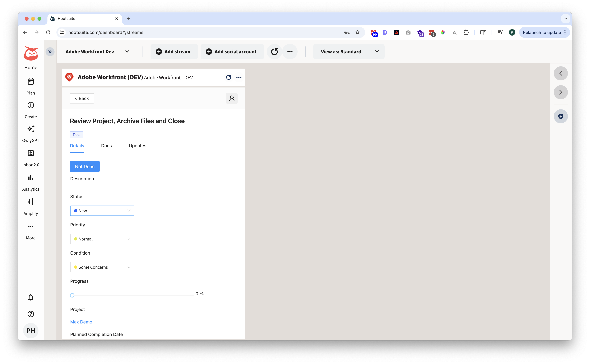Switch to the Docs tab
590x364 pixels.
[106, 146]
